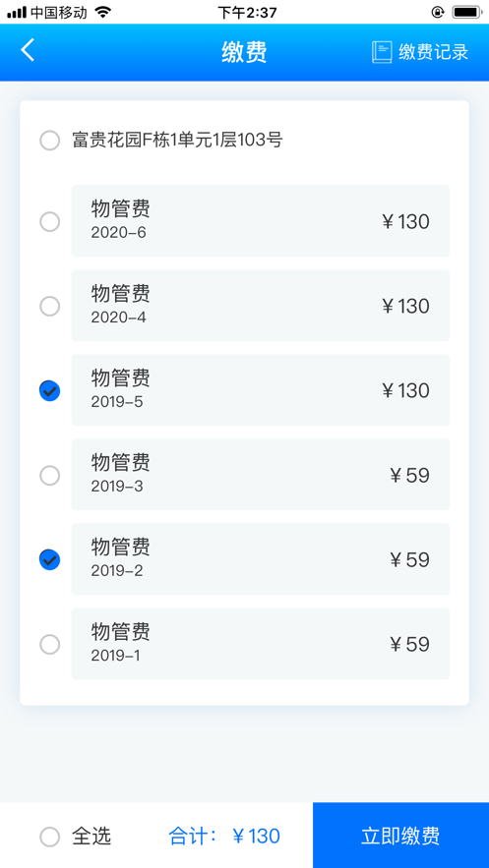This screenshot has width=489, height=868.
Task: Toggle the 全选 select-all radio button
Action: click(x=50, y=837)
